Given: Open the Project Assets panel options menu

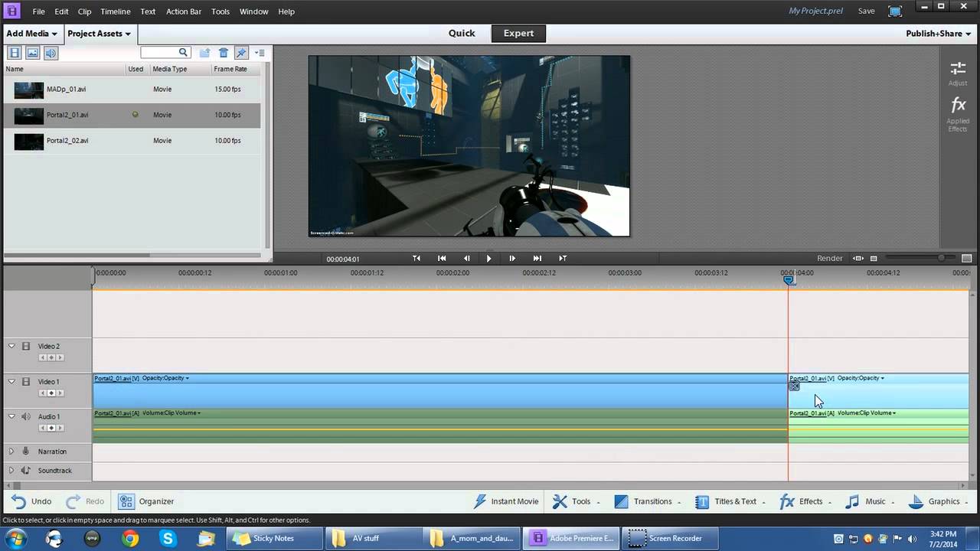Looking at the screenshot, I should click(x=260, y=53).
